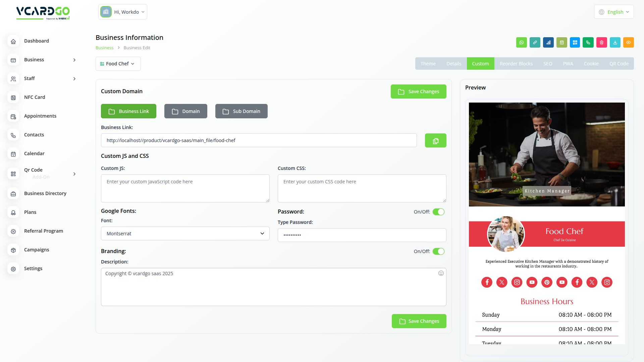
Task: Click the download icon button
Action: (x=615, y=43)
